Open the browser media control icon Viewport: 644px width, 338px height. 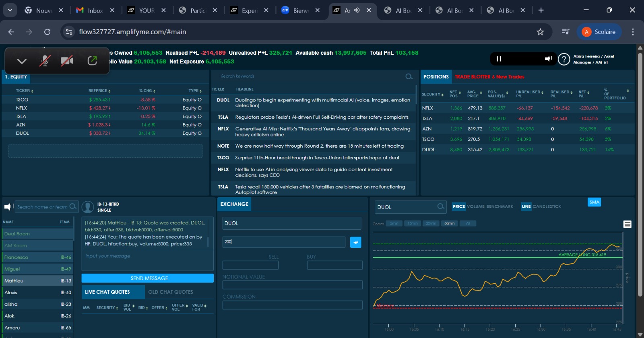point(566,32)
